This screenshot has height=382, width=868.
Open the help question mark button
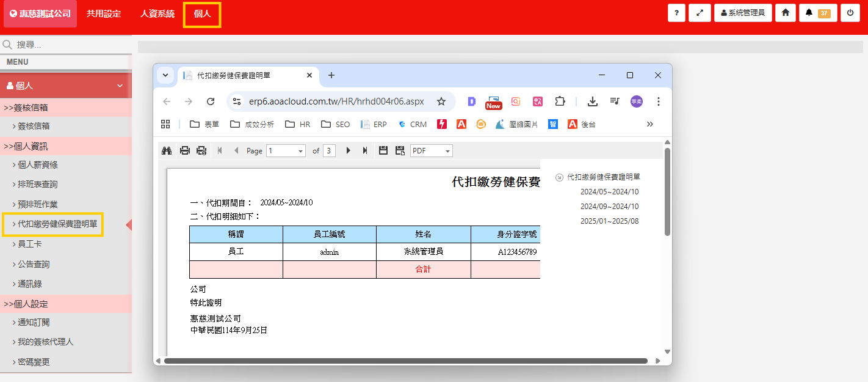click(676, 13)
